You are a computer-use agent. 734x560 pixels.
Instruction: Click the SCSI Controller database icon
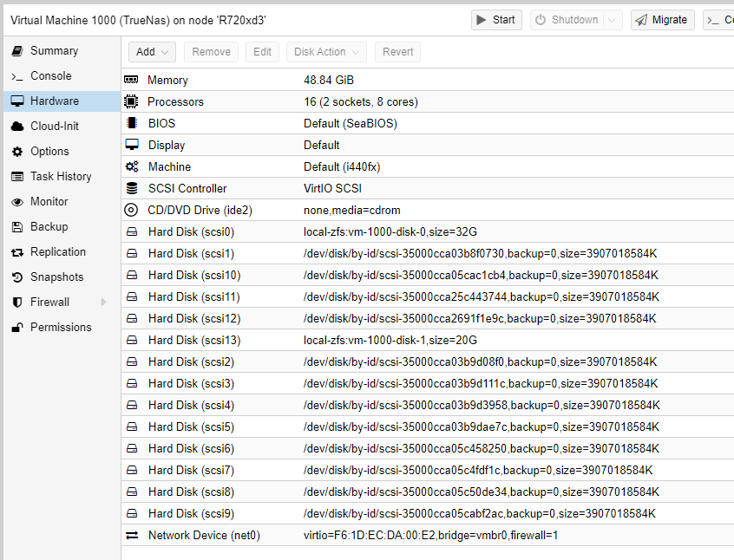pyautogui.click(x=132, y=188)
